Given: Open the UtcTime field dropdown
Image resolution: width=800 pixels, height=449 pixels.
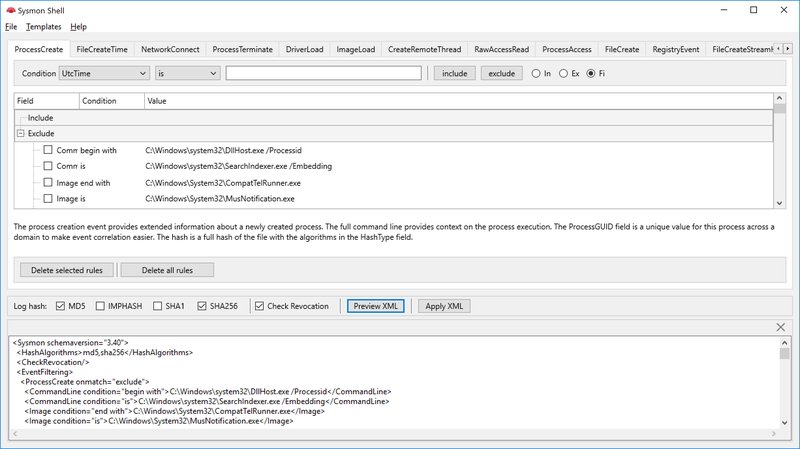Looking at the screenshot, I should [104, 73].
